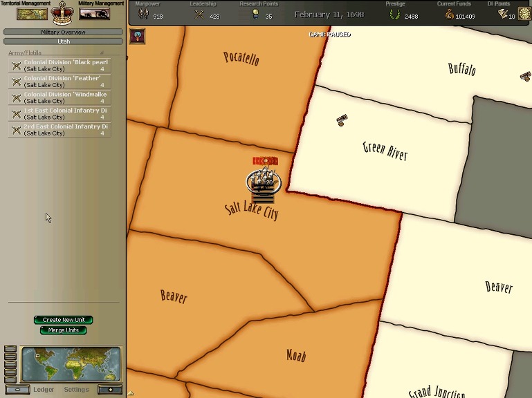Click the small triangle at map's bottom corner

[x=131, y=394]
